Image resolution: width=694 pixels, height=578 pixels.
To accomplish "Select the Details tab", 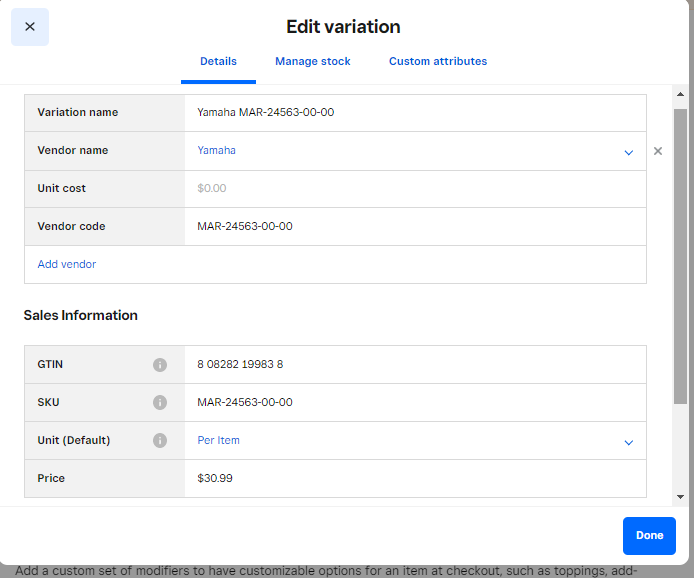I will [x=218, y=61].
